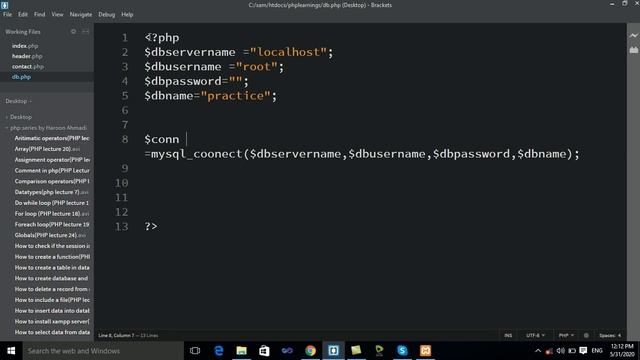
Task: Click on mysql_coonect in the code
Action: point(197,154)
